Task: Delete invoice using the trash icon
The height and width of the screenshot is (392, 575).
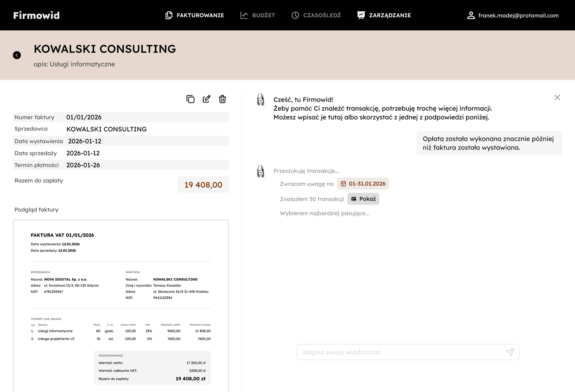Action: tap(222, 99)
